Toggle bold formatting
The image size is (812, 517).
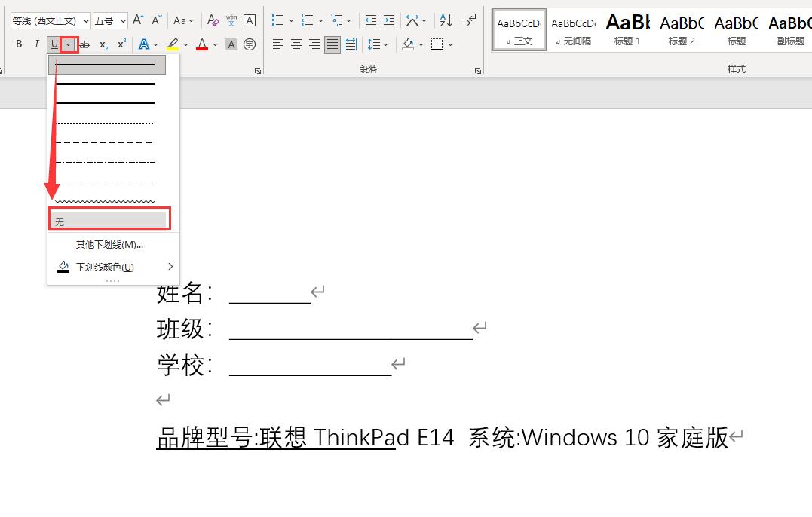[18, 44]
